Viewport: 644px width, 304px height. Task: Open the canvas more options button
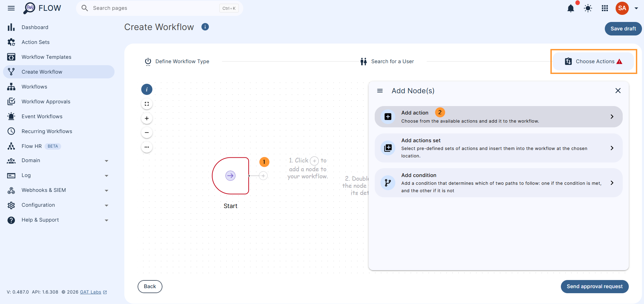(147, 147)
